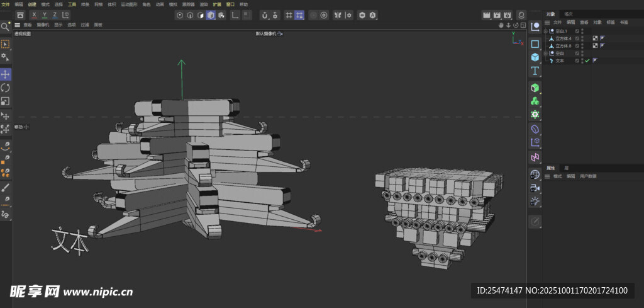Open the 运动图形 menu
The width and height of the screenshot is (644, 308).
[128, 4]
